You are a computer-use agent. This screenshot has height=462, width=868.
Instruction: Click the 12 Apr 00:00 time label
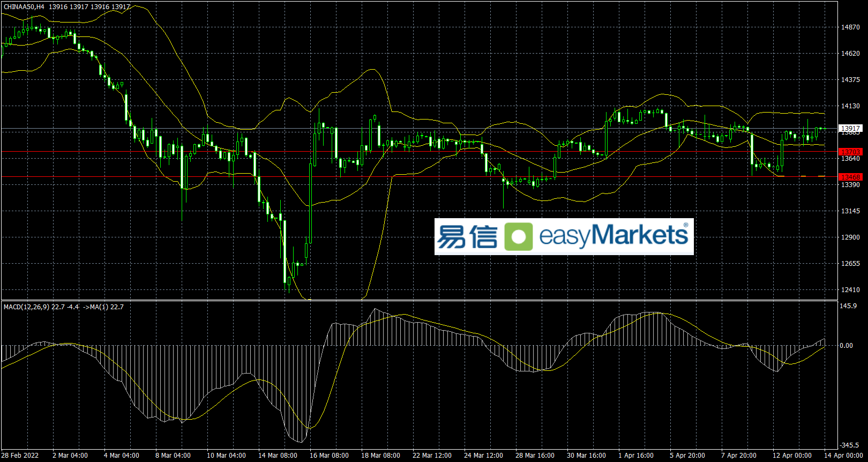(792, 456)
